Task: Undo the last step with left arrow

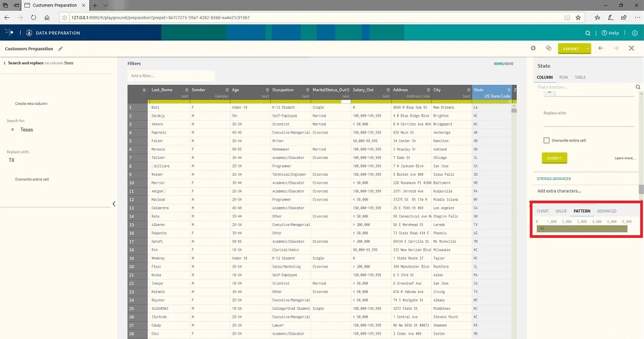Action: click(601, 49)
